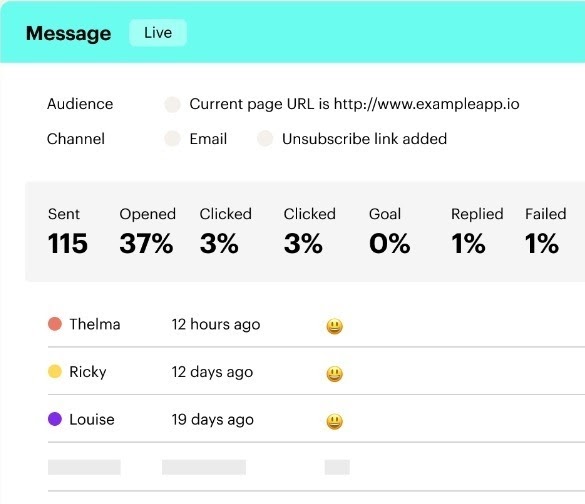Click the Current page URL audience rule
585x504 pixels.
tap(354, 104)
